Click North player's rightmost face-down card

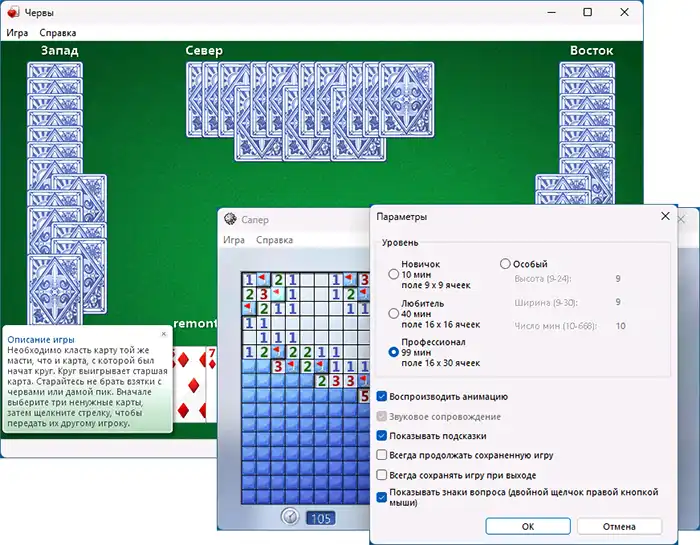(407, 100)
